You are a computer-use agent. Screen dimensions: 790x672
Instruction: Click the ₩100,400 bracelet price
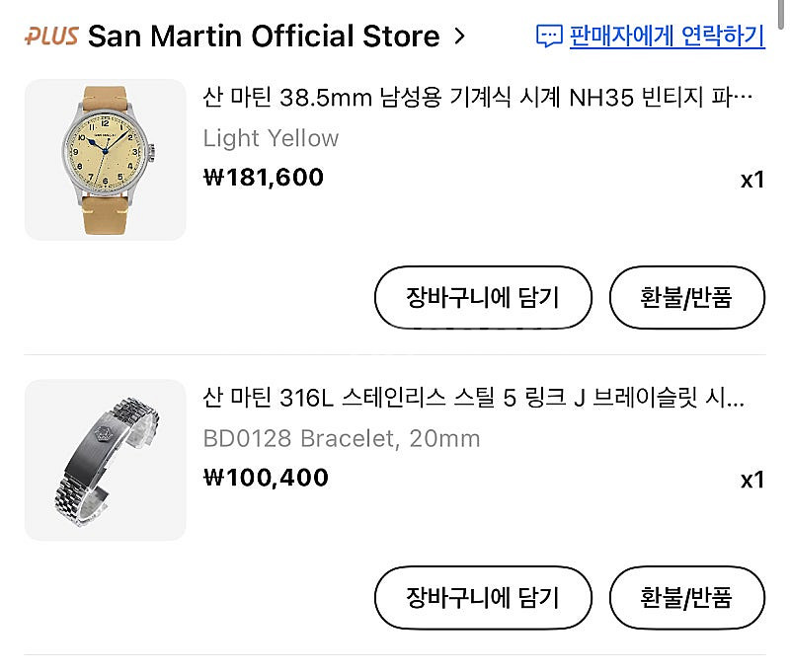pyautogui.click(x=266, y=478)
